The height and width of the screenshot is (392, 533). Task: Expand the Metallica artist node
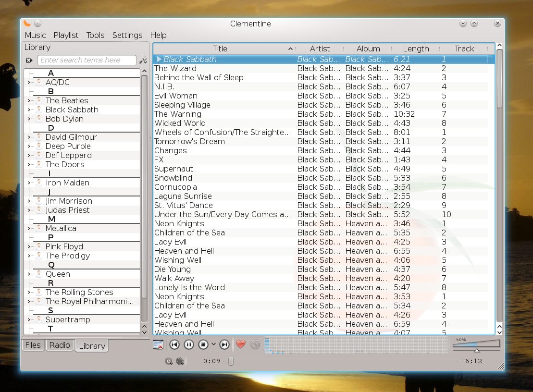pyautogui.click(x=29, y=229)
